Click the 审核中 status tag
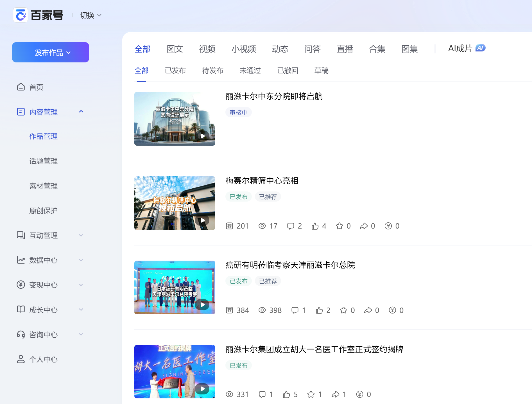Image resolution: width=532 pixels, height=404 pixels. (x=239, y=112)
